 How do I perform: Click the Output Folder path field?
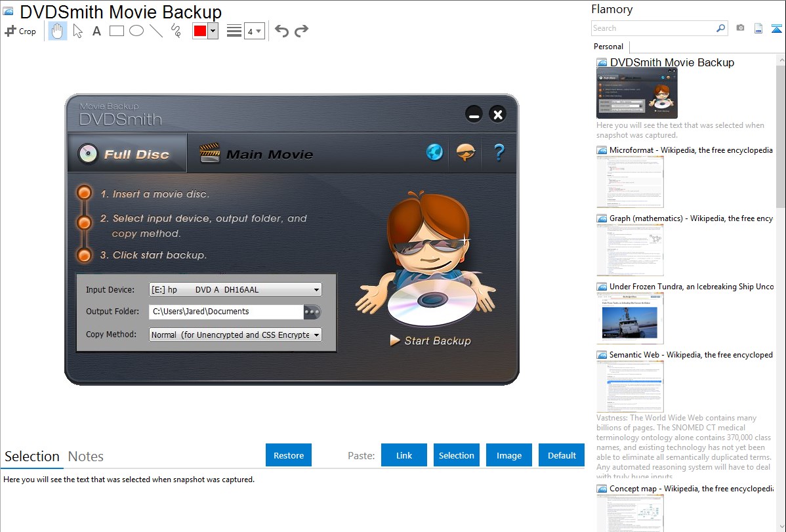pyautogui.click(x=226, y=312)
